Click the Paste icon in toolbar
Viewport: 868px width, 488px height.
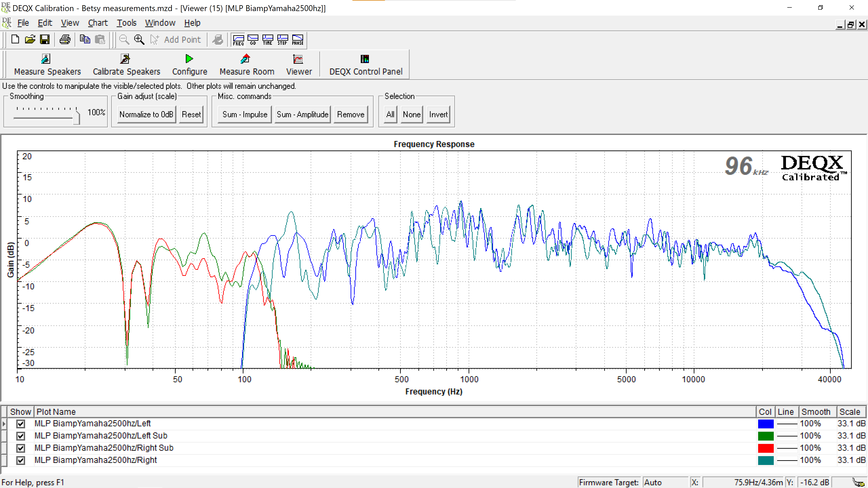pos(100,40)
